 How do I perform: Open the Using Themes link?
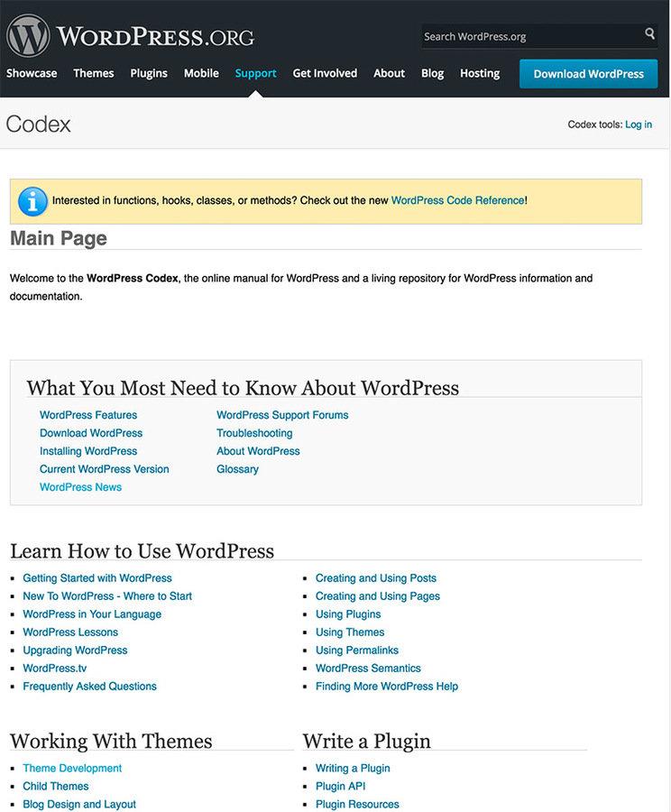click(350, 632)
